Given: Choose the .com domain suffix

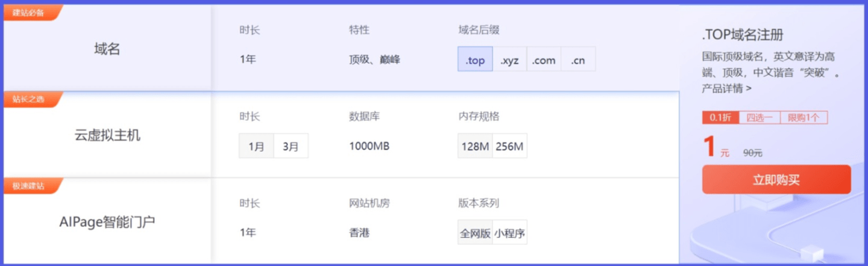Looking at the screenshot, I should [x=544, y=60].
